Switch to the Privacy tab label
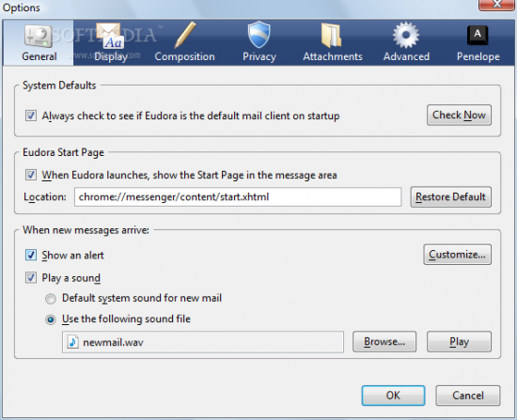Screen dimensions: 517x420 pos(259,56)
